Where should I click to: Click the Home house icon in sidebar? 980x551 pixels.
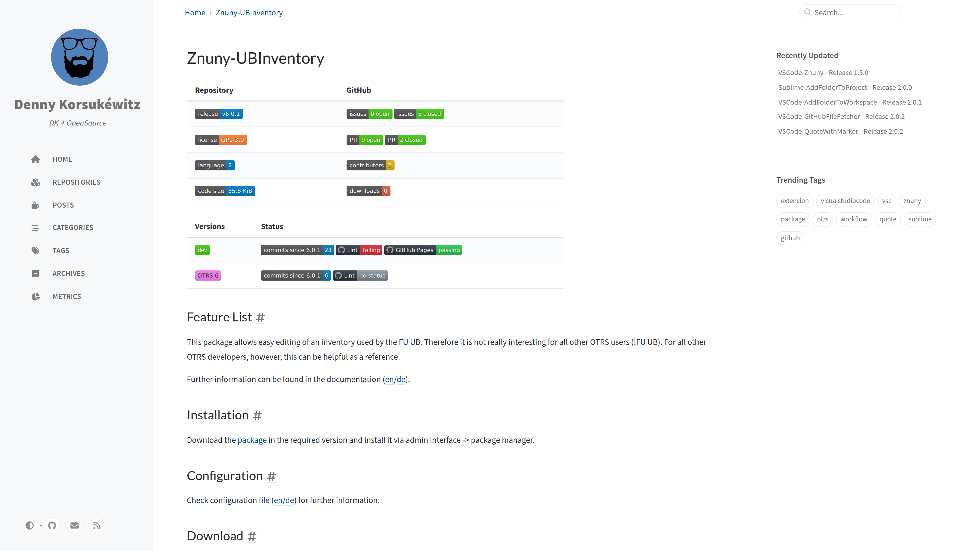click(35, 159)
